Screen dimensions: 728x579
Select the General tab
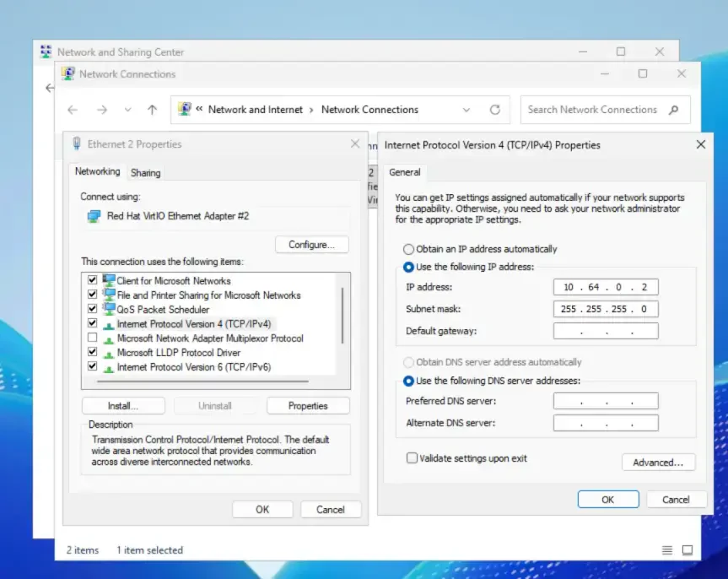pos(405,171)
